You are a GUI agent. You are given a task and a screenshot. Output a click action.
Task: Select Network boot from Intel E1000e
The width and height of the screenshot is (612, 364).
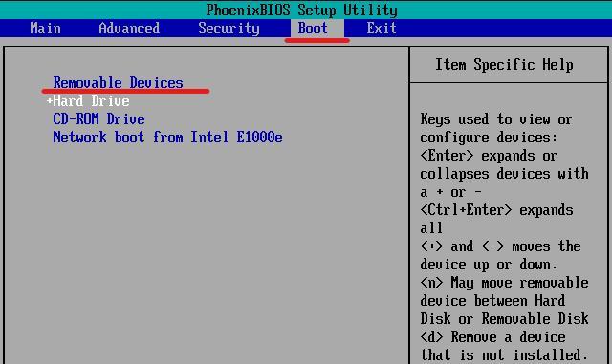tap(167, 137)
